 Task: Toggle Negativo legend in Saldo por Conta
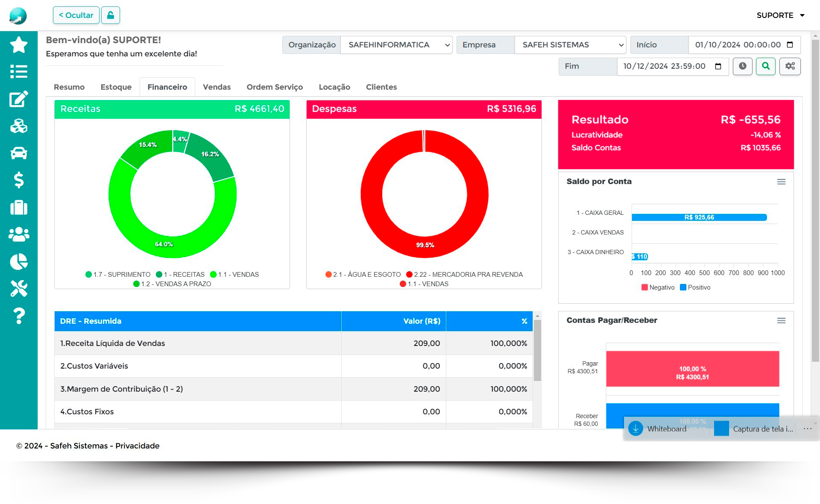click(x=658, y=287)
